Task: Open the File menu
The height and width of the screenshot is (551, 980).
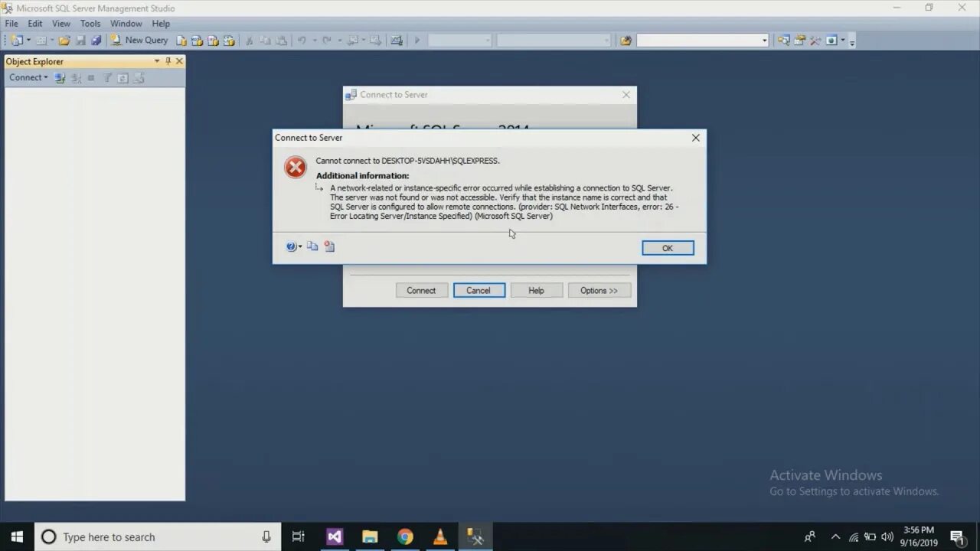Action: pyautogui.click(x=11, y=24)
